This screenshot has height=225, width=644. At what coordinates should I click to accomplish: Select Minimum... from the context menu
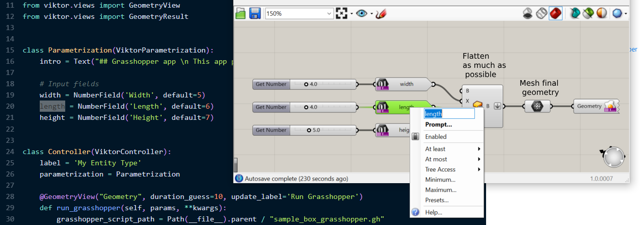coord(440,180)
